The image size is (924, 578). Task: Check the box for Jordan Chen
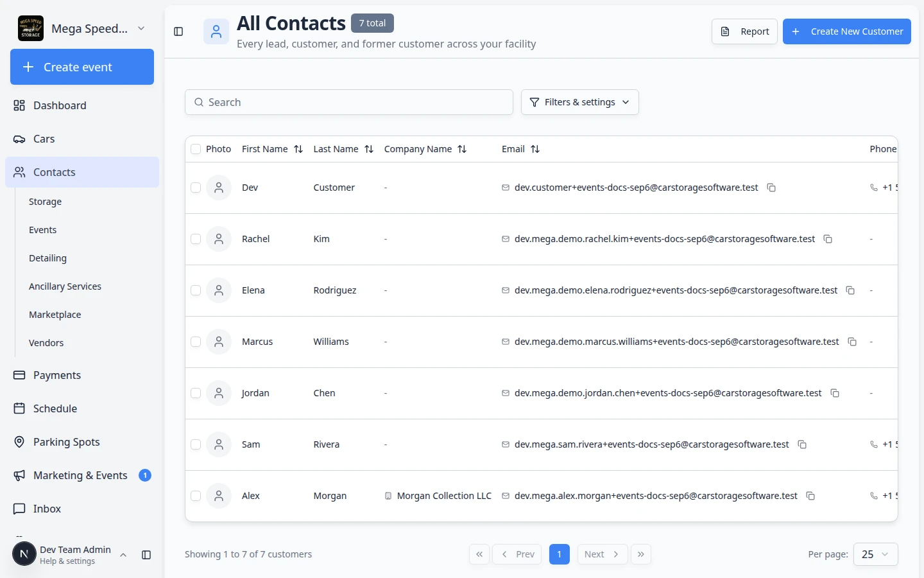click(x=196, y=393)
